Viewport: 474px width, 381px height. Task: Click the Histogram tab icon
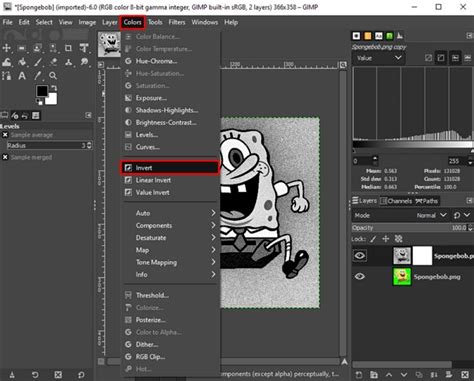[x=400, y=36]
